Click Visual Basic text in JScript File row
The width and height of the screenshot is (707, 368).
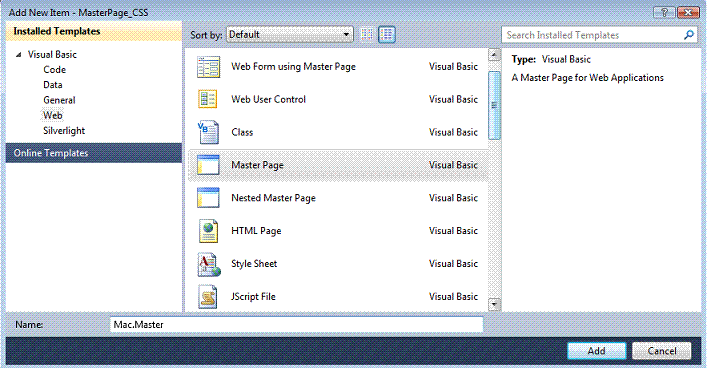coord(453,297)
